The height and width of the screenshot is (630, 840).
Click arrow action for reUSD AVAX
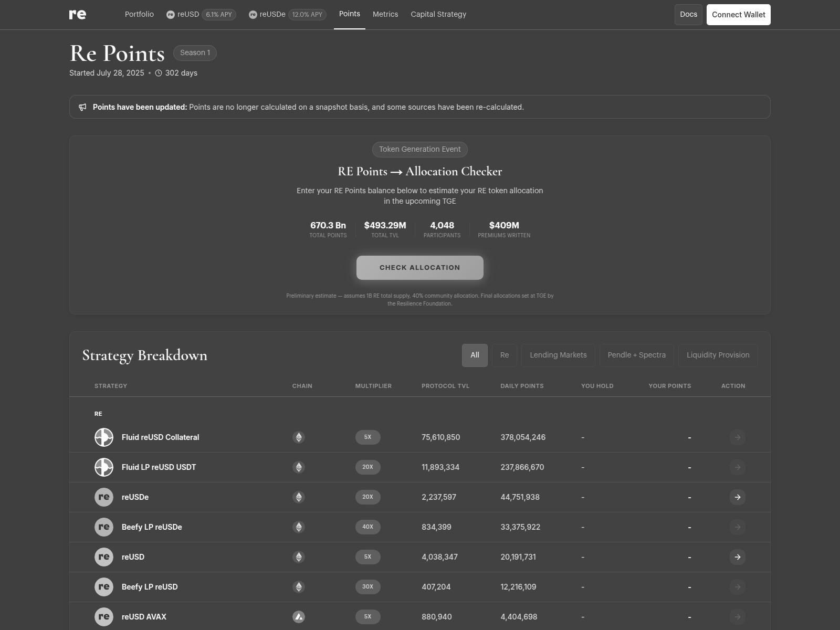click(738, 617)
